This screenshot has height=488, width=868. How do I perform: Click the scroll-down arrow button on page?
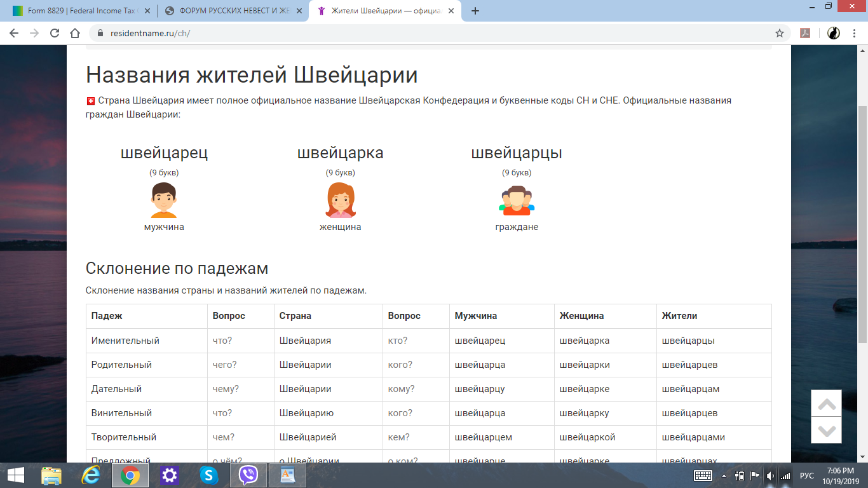click(x=826, y=430)
